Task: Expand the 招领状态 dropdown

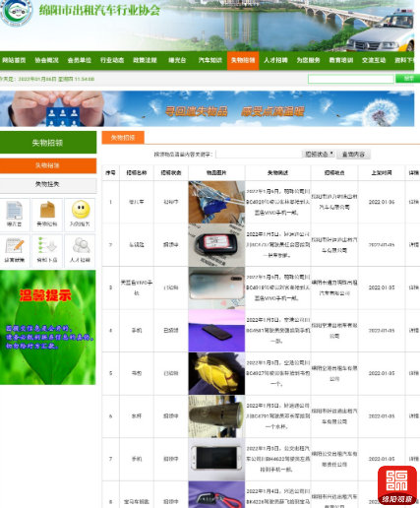Action: 319,154
